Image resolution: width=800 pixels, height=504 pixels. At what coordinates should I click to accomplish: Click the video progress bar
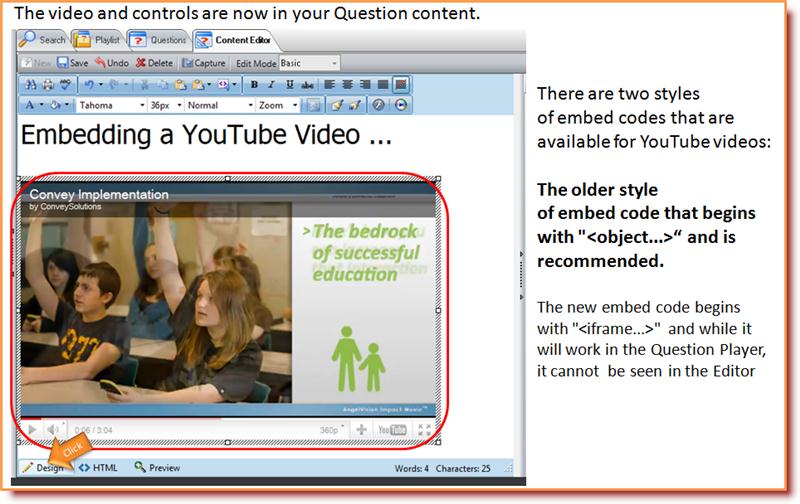[228, 418]
